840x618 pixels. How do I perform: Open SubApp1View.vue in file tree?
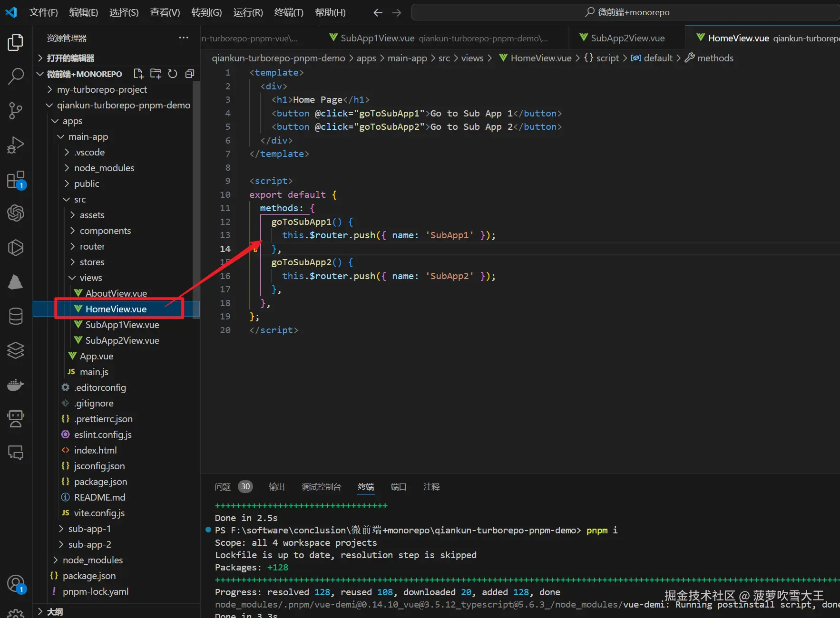[122, 325]
